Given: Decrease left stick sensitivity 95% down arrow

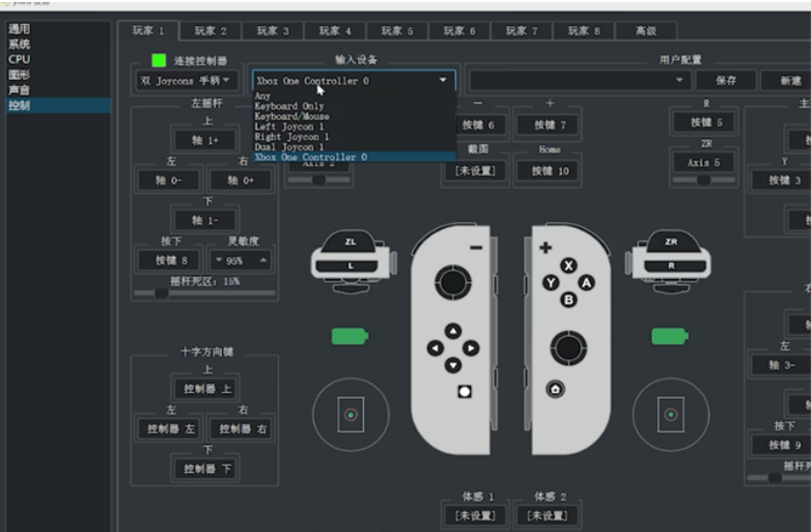Looking at the screenshot, I should tap(219, 260).
